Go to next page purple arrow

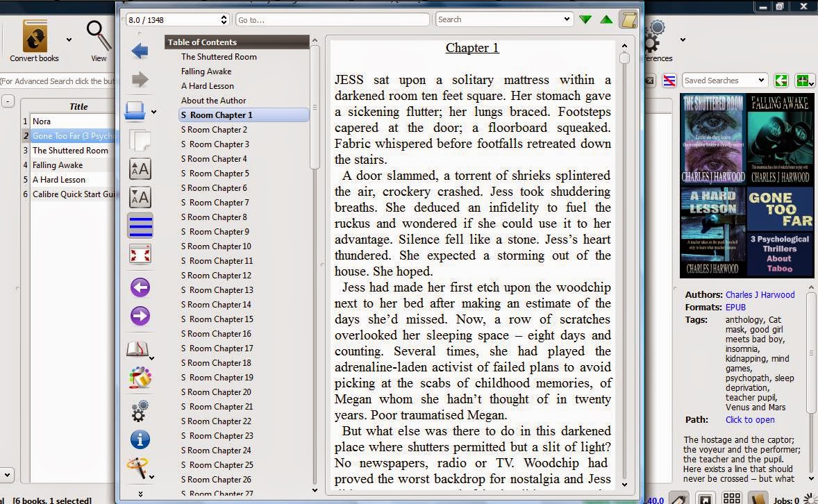(140, 316)
